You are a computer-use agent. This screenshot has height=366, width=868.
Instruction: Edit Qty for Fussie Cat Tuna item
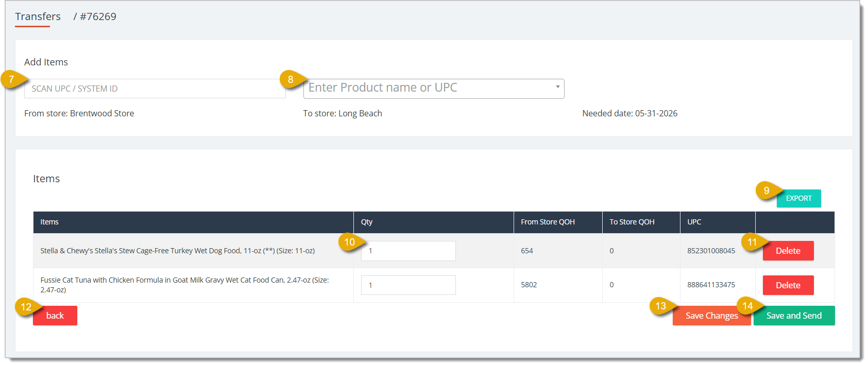click(x=409, y=285)
